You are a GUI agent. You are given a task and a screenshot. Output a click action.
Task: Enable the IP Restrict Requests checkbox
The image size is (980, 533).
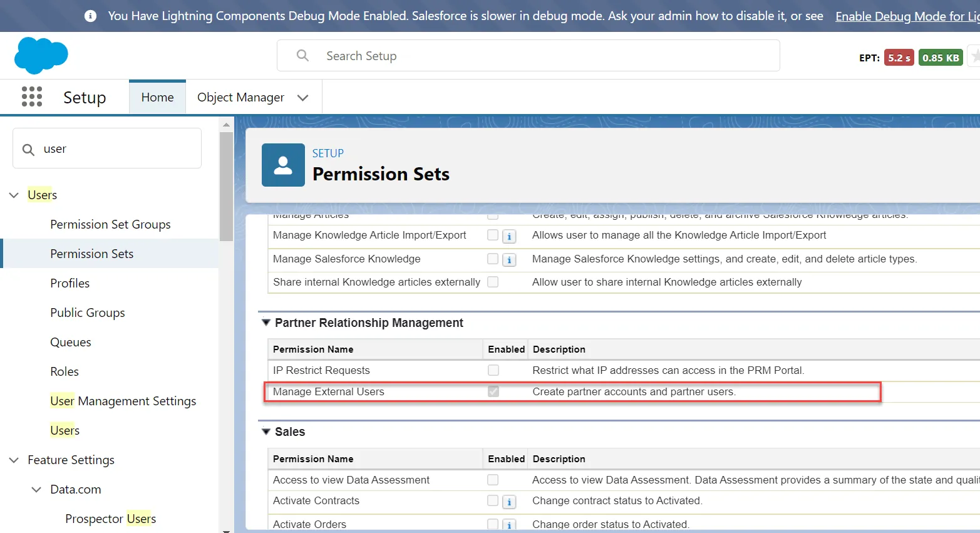(493, 370)
